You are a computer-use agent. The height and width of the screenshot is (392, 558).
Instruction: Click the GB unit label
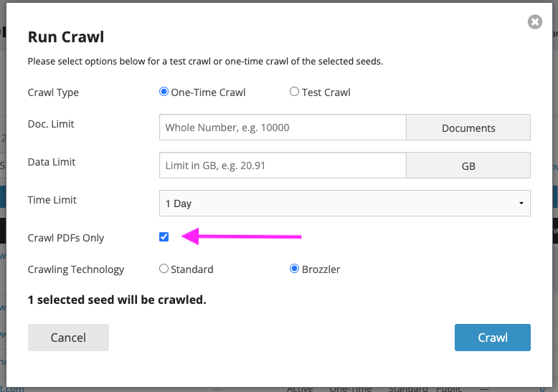click(468, 166)
